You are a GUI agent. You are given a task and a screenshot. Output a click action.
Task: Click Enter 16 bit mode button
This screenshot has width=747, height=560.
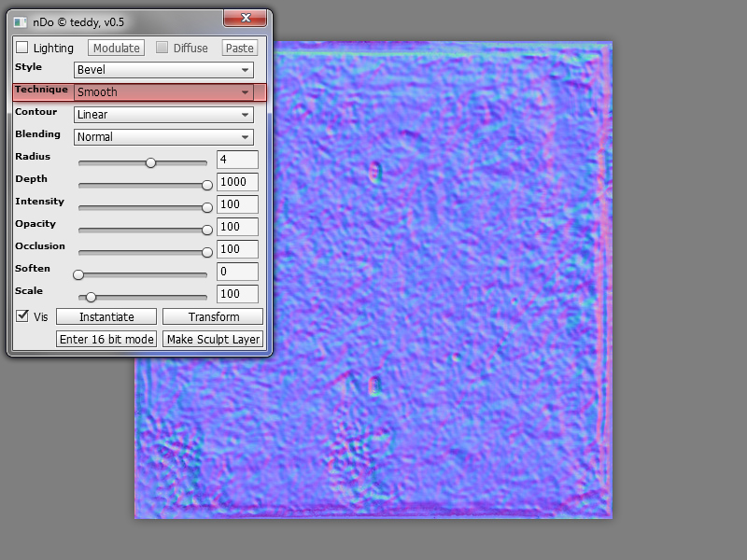click(x=106, y=339)
